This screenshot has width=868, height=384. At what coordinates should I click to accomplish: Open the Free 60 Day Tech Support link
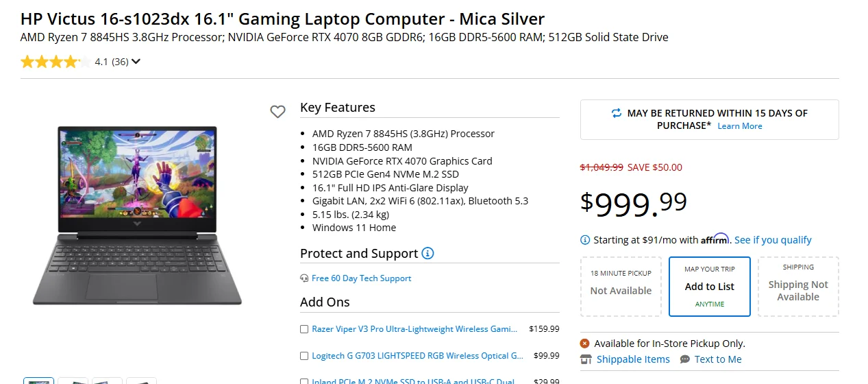coord(361,278)
